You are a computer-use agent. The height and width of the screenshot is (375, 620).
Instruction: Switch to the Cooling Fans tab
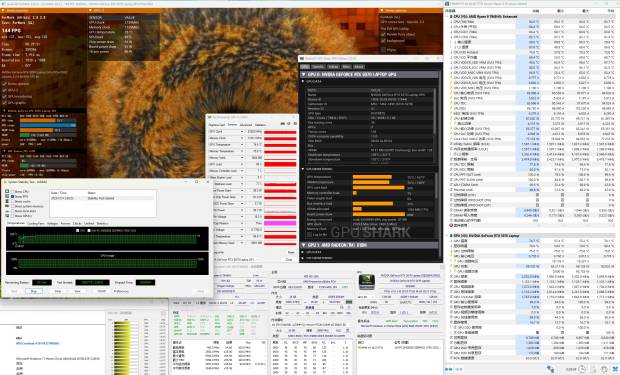(x=36, y=223)
